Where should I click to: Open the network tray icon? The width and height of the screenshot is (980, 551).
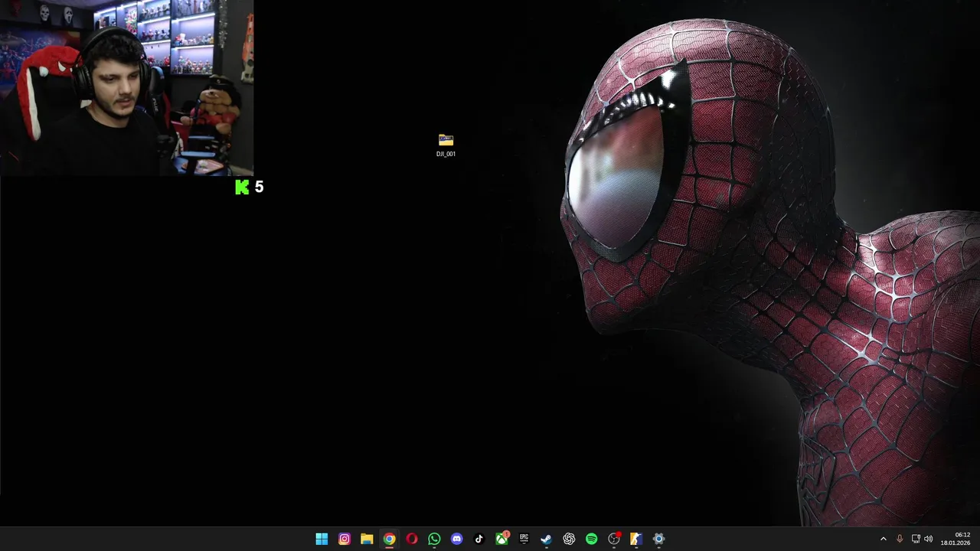coord(916,539)
